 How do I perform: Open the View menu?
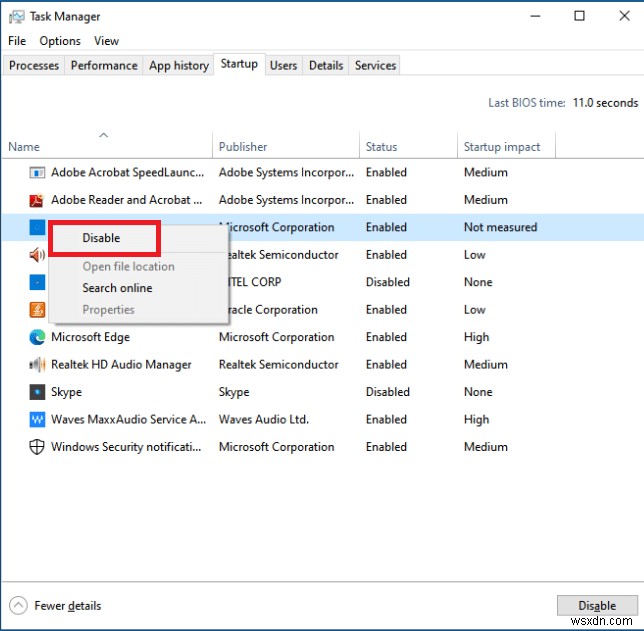click(x=106, y=41)
